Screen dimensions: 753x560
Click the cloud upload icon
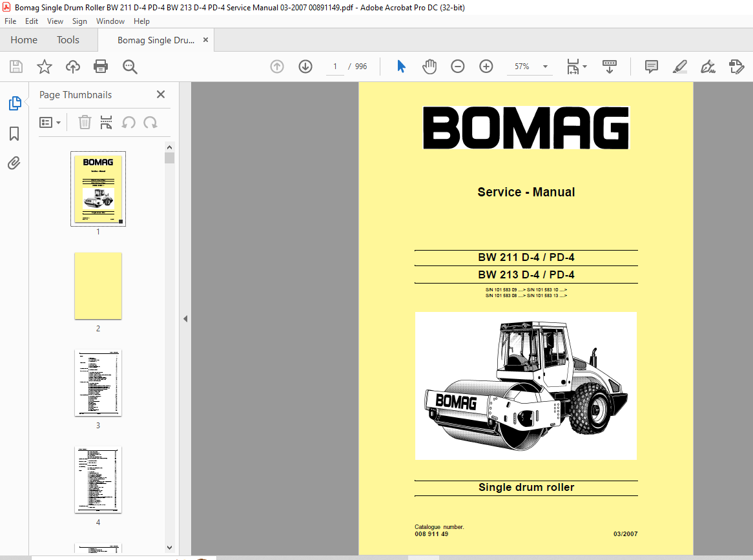pyautogui.click(x=72, y=67)
